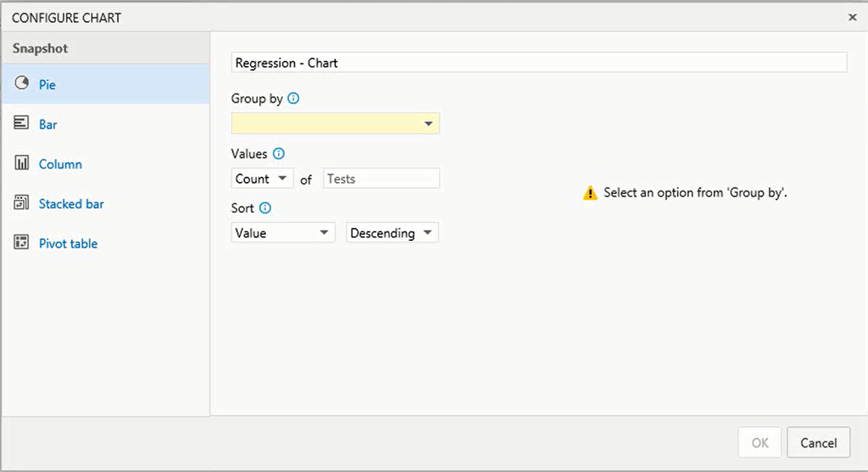Open the Group by dropdown

click(336, 124)
